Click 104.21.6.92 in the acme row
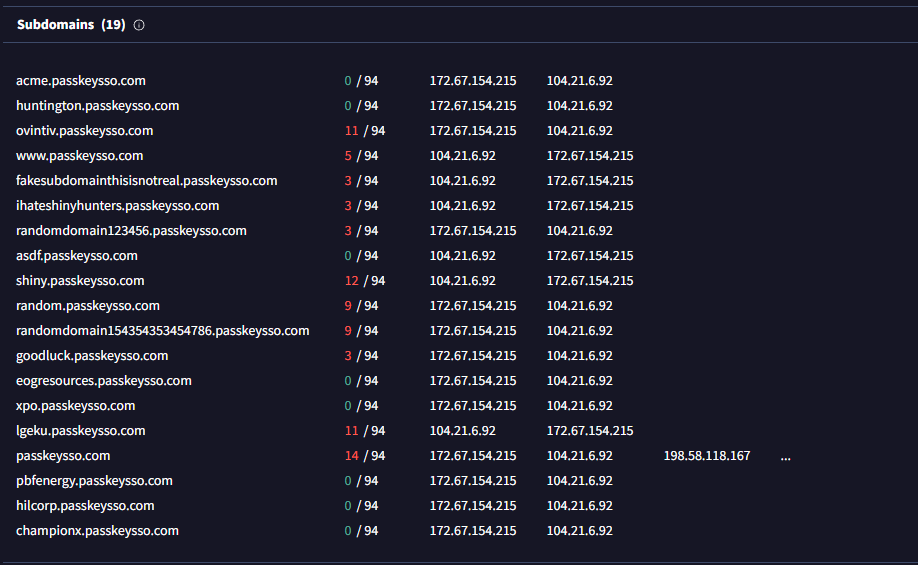Screen dimensions: 918x565 [x=580, y=81]
